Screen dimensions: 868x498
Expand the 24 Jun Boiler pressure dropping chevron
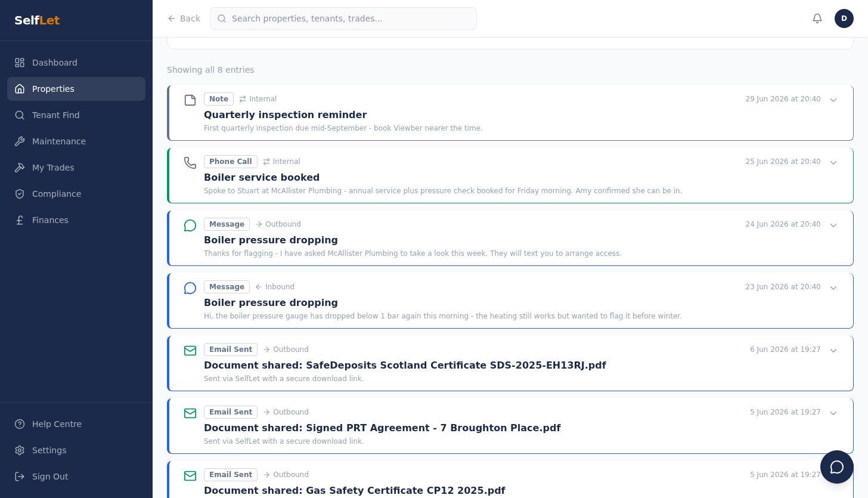pos(833,225)
